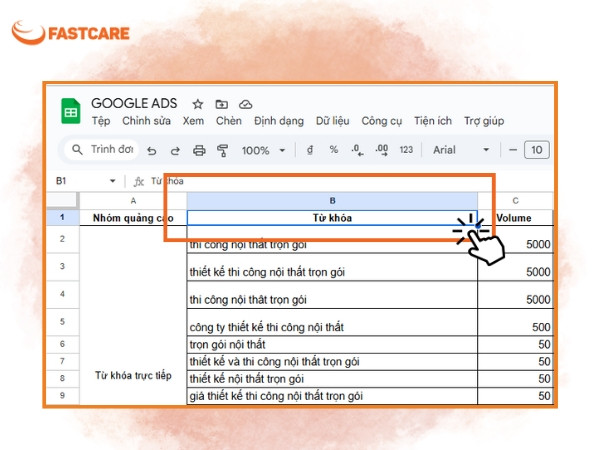This screenshot has width=600, height=450.
Task: Click the Nhóm quảng cáo header cell
Action: pos(133,218)
